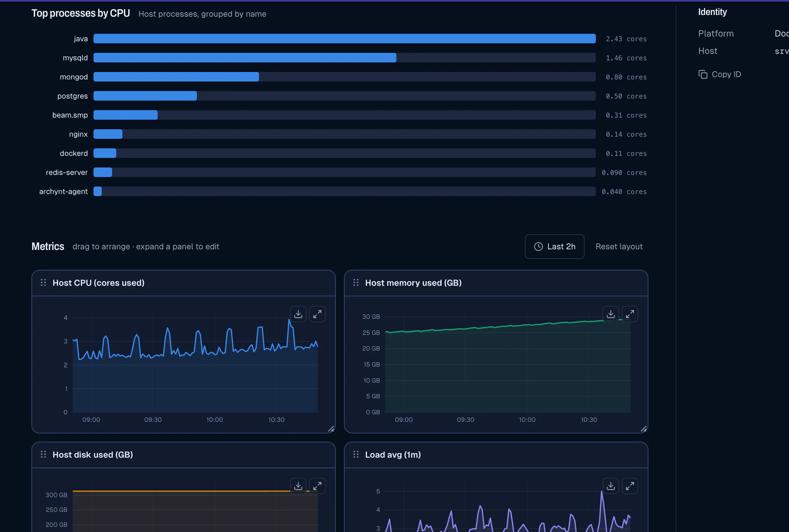Download the Host memory chart data
789x532 pixels.
(x=611, y=314)
